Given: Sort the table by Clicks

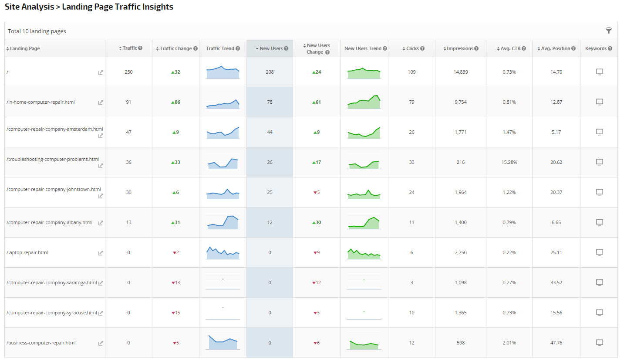Looking at the screenshot, I should pyautogui.click(x=412, y=48).
